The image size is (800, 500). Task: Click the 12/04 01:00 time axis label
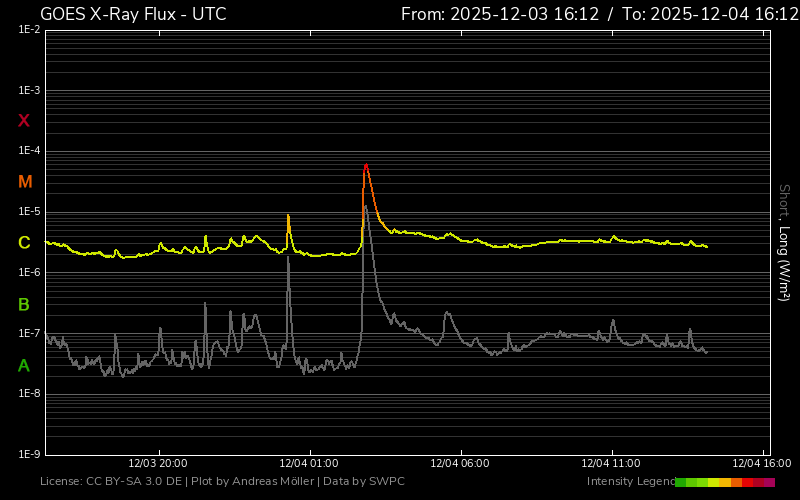pos(308,463)
